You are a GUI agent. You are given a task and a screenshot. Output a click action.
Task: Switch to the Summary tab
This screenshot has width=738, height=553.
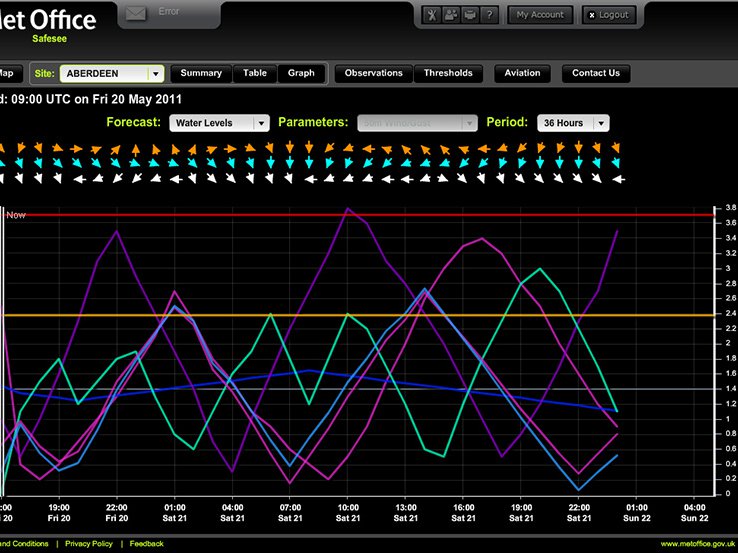[x=201, y=73]
